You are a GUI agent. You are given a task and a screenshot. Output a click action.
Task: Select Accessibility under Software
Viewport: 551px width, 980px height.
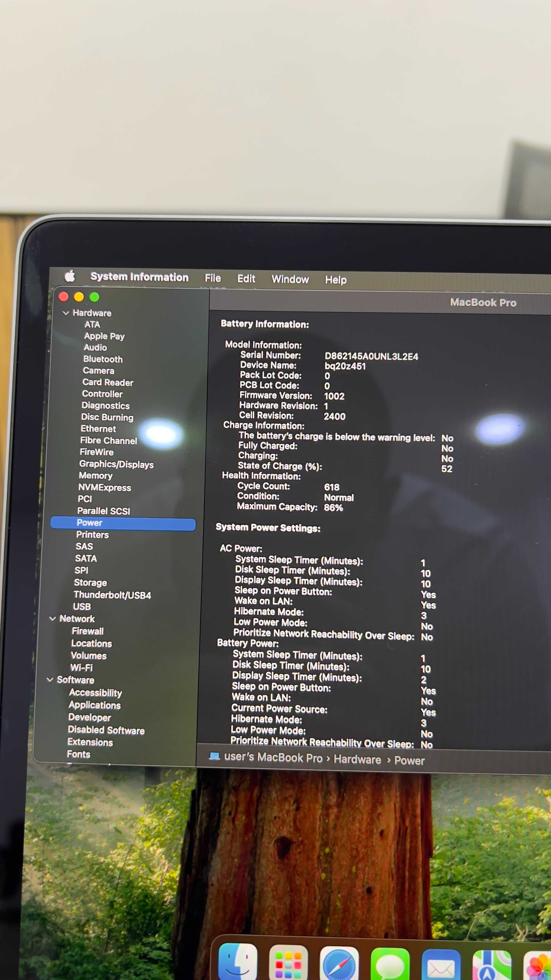[x=95, y=693]
